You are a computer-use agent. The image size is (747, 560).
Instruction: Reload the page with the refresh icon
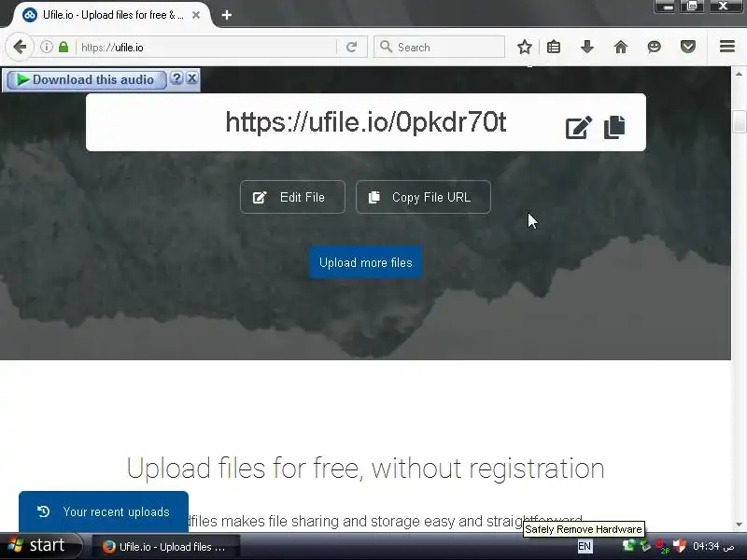tap(352, 48)
